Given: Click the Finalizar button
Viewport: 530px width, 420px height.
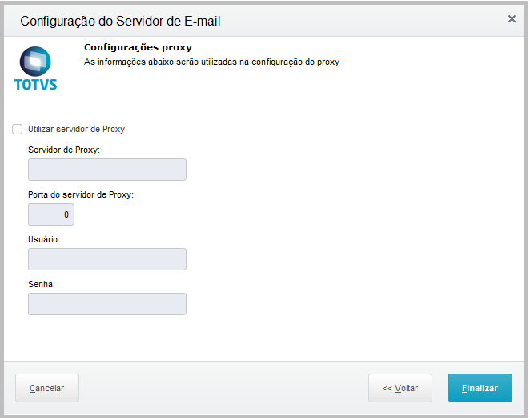Looking at the screenshot, I should pos(480,388).
